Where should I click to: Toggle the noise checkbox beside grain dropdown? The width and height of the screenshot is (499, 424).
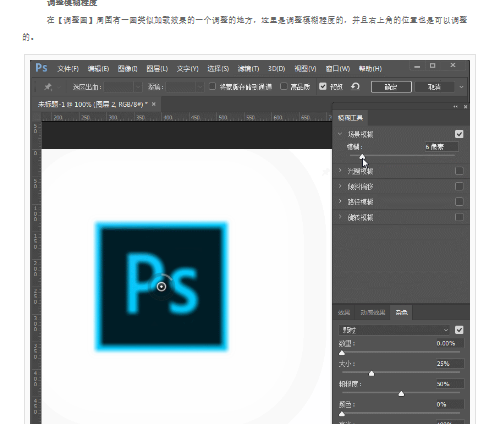459,330
